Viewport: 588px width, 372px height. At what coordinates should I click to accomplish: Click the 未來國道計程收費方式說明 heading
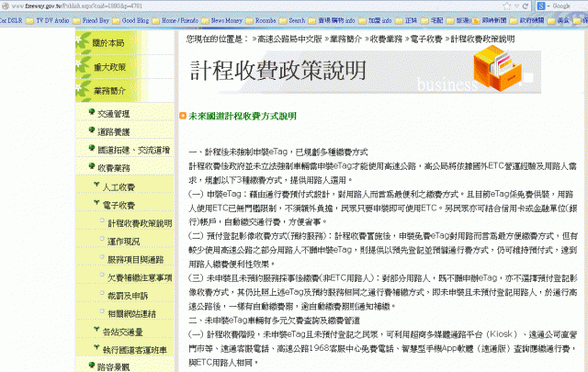243,117
